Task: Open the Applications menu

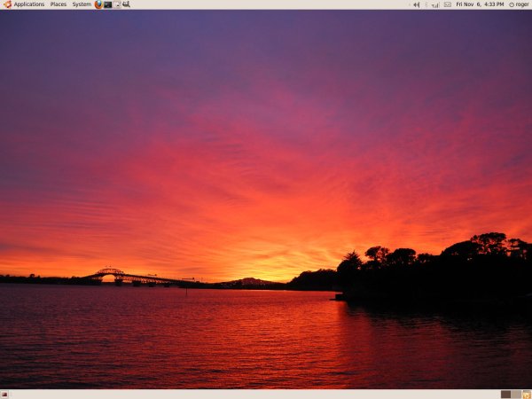Action: pyautogui.click(x=29, y=4)
